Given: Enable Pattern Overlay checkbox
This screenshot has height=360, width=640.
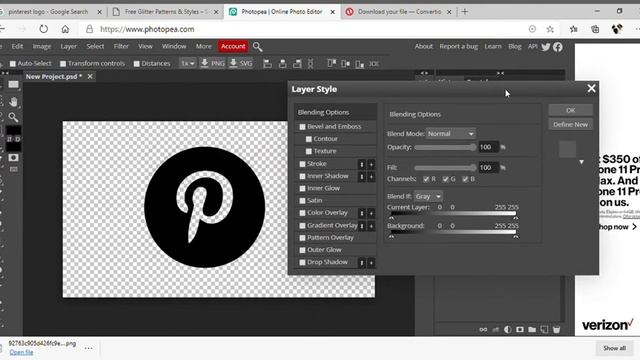Looking at the screenshot, I should pyautogui.click(x=302, y=238).
